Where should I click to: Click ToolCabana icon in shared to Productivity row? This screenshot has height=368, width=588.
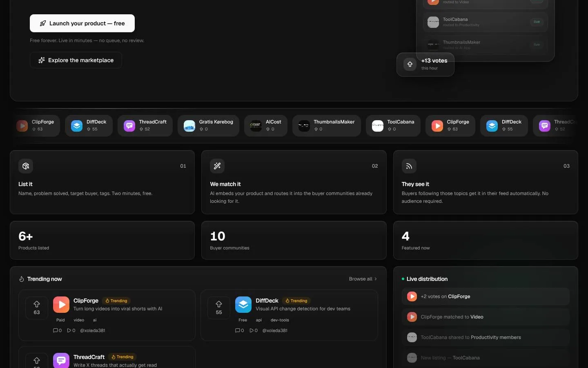tap(412, 337)
